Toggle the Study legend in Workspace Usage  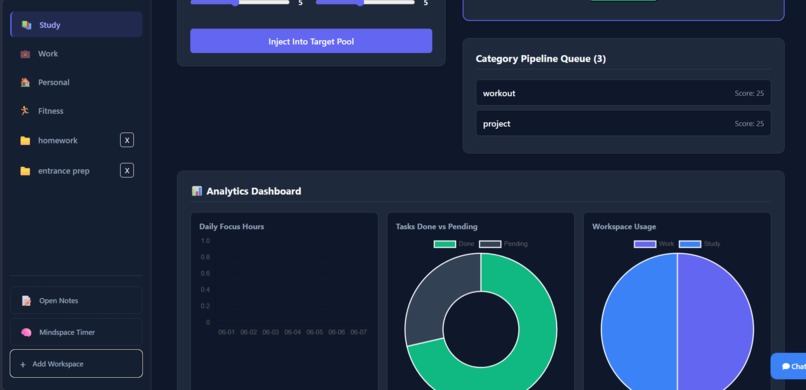click(x=700, y=244)
